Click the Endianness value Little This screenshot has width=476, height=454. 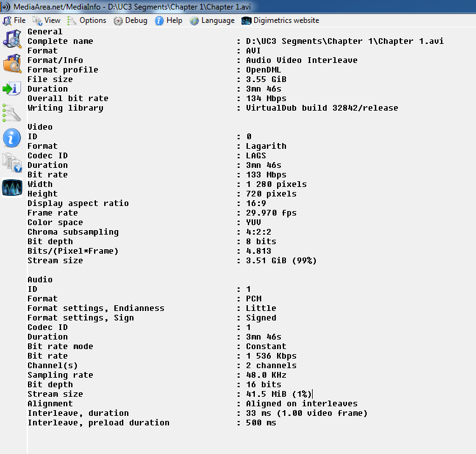pyautogui.click(x=261, y=308)
